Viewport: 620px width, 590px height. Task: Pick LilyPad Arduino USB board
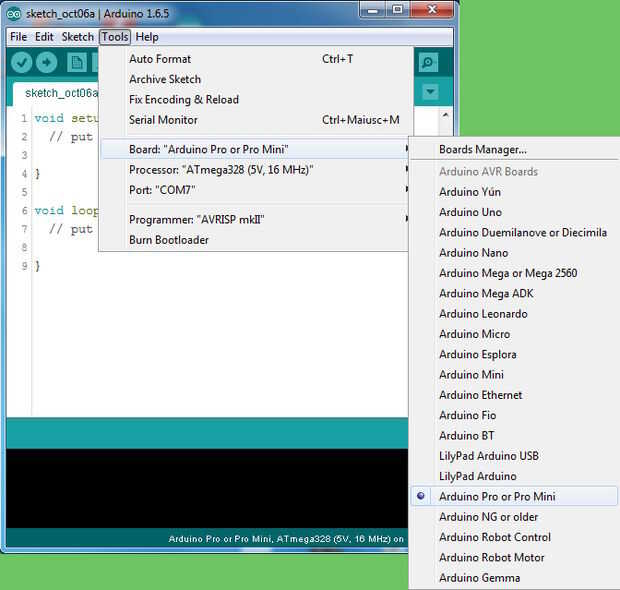point(514,456)
